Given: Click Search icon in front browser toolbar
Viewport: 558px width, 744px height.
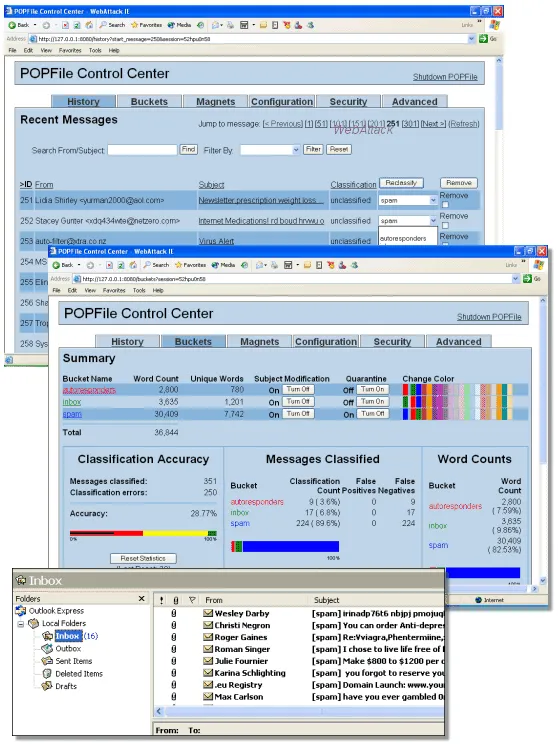Looking at the screenshot, I should (x=148, y=265).
